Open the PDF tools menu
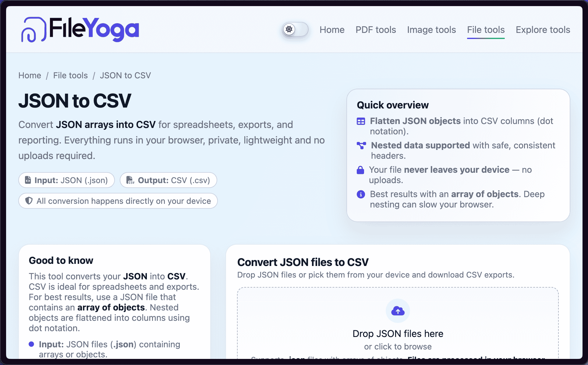This screenshot has width=588, height=365. tap(376, 30)
